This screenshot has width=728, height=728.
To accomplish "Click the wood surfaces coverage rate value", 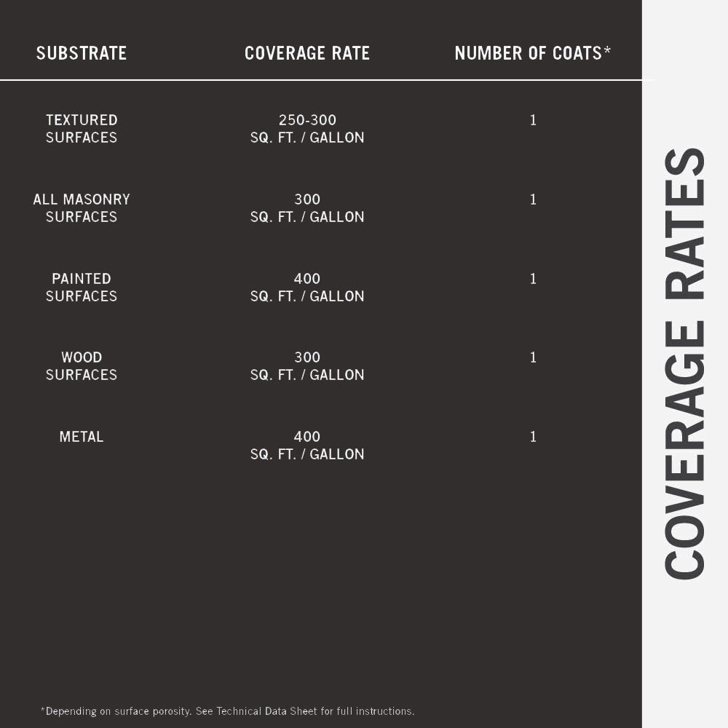I will point(307,366).
